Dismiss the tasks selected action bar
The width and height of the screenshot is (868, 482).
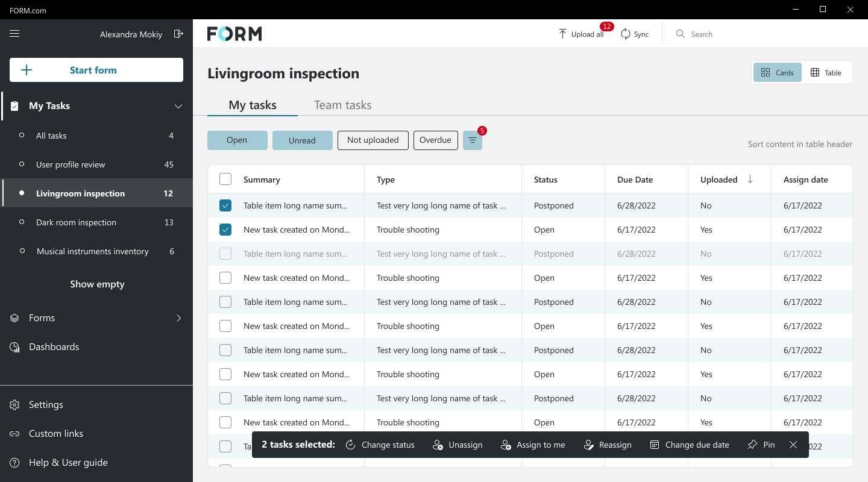coord(793,445)
